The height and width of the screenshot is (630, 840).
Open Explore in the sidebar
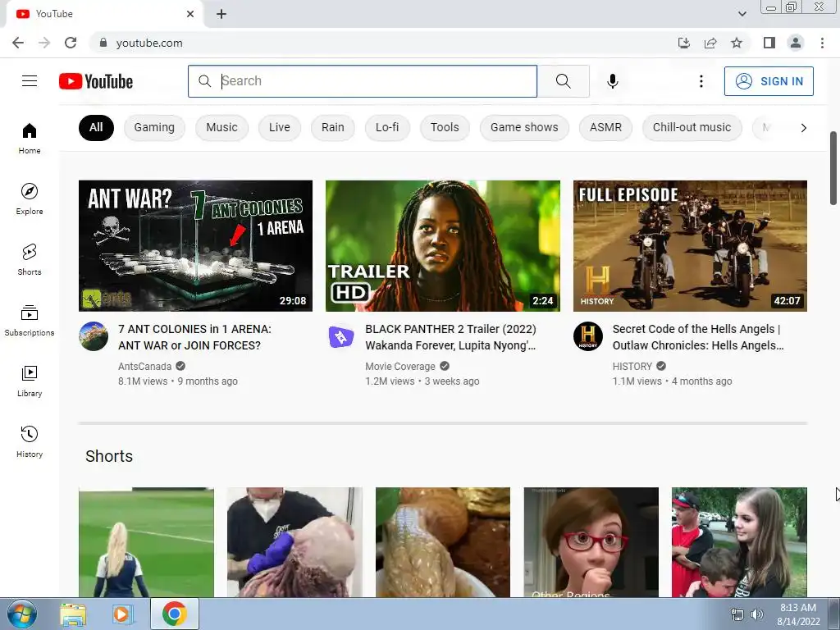30,199
